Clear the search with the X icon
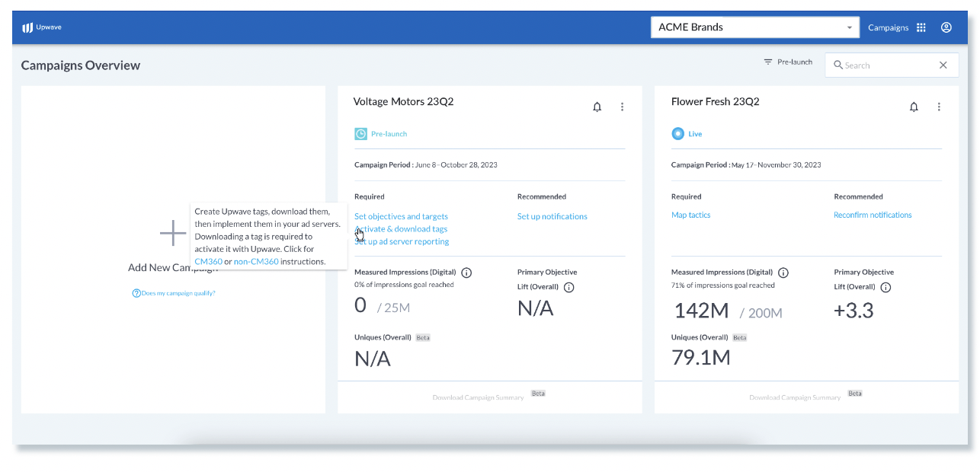Screen dimensions: 980x472 click(x=943, y=65)
